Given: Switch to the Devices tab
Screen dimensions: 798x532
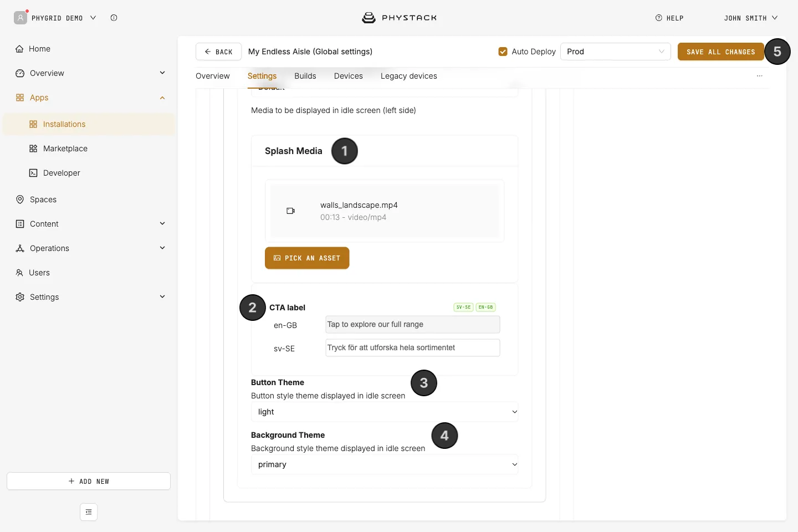Looking at the screenshot, I should tap(349, 76).
